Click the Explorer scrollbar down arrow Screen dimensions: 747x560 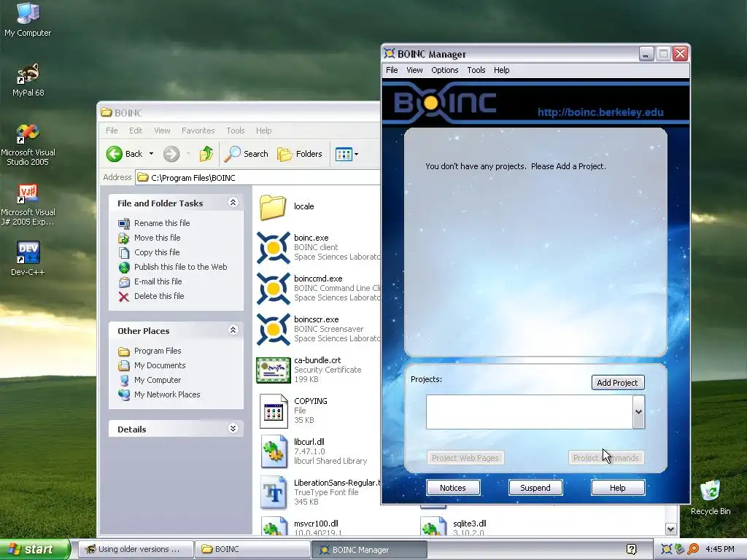[x=671, y=529]
